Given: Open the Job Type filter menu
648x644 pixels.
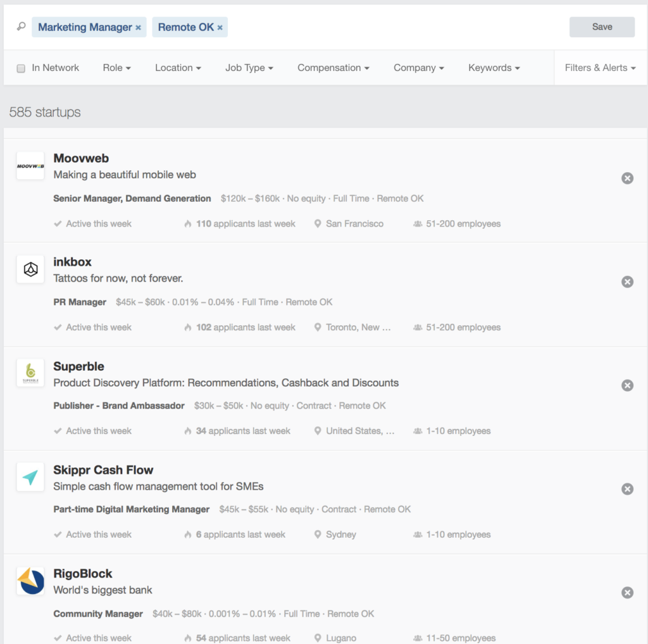Looking at the screenshot, I should coord(249,67).
